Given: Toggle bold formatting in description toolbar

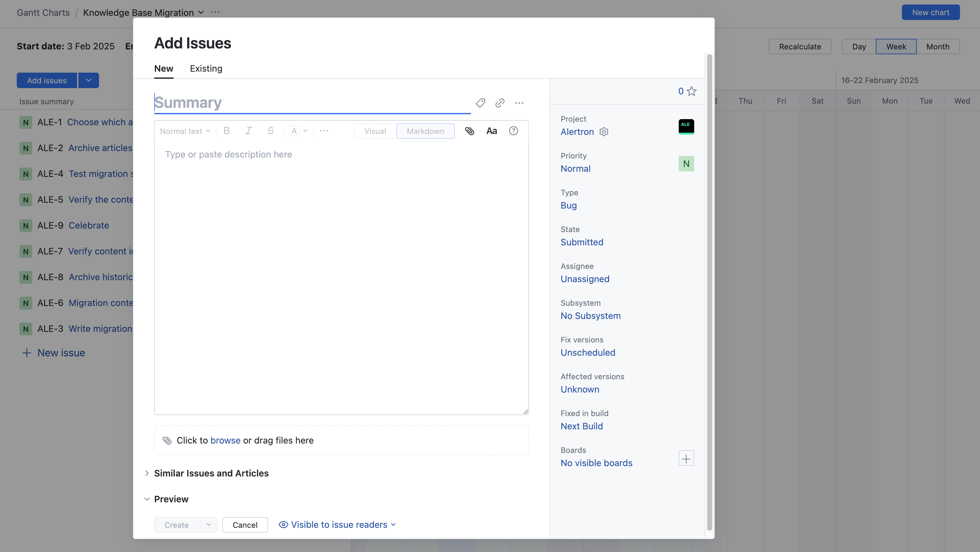Looking at the screenshot, I should [226, 131].
